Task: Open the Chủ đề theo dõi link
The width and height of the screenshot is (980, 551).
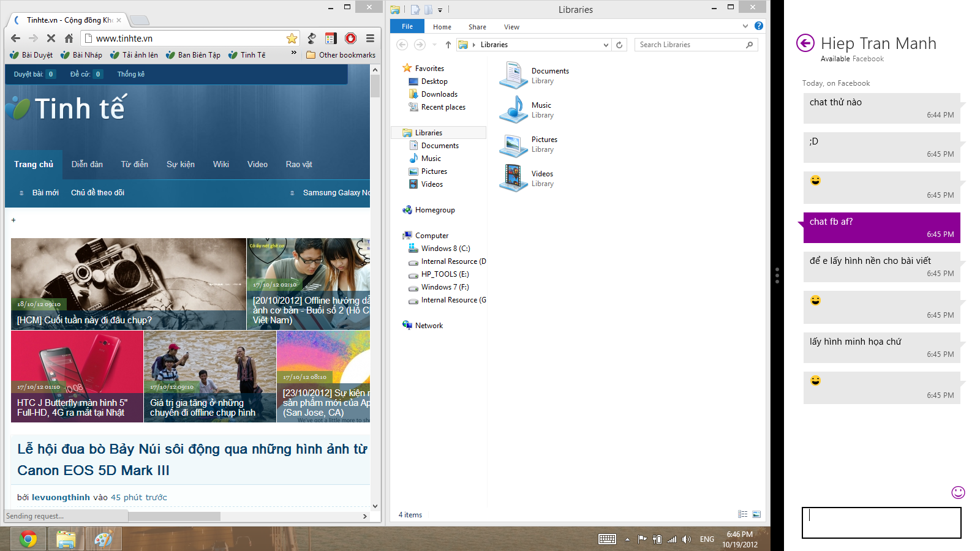Action: tap(97, 192)
